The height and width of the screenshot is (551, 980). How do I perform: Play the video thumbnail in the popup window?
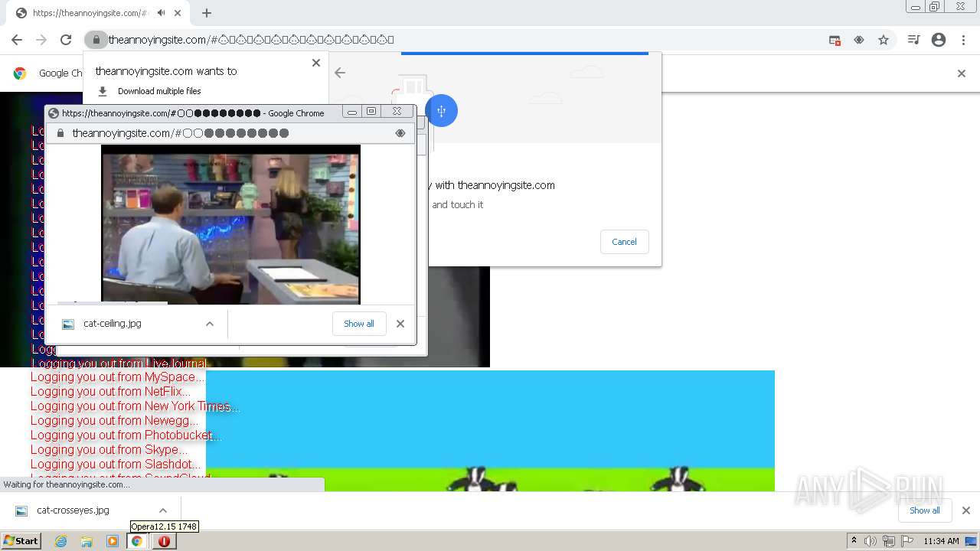[230, 225]
